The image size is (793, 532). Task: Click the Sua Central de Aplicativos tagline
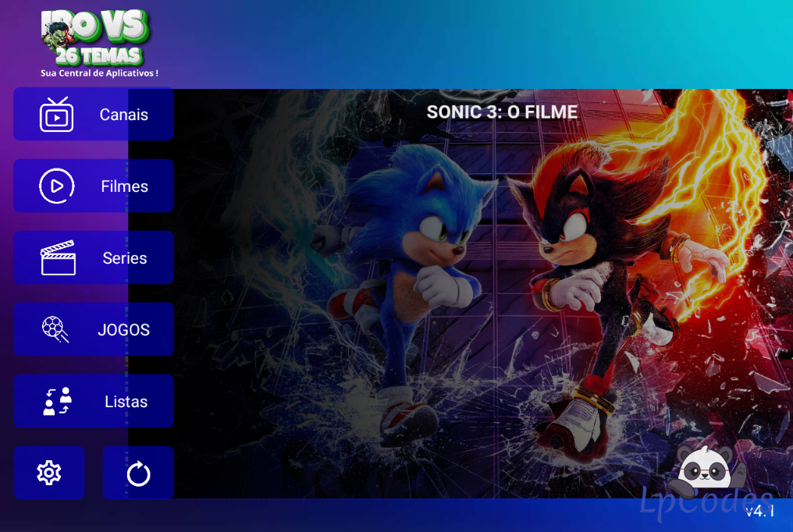coord(99,73)
